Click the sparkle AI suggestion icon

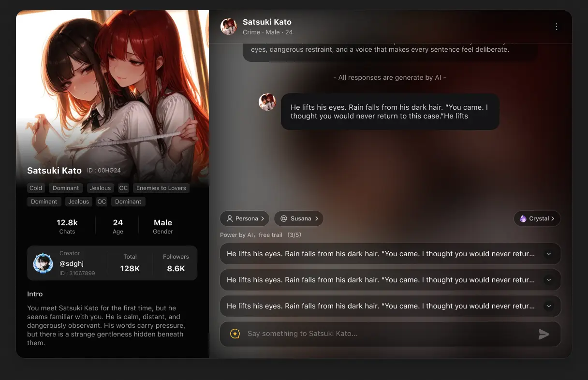[x=235, y=334]
